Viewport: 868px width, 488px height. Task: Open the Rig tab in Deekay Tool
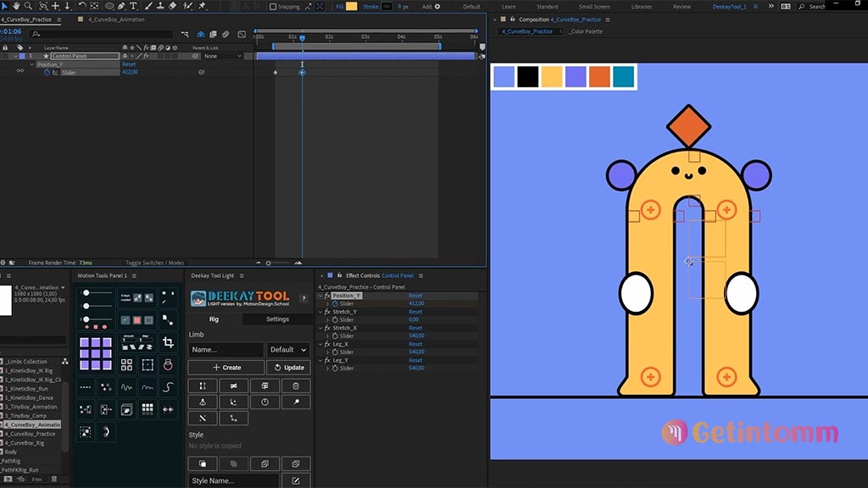[214, 319]
